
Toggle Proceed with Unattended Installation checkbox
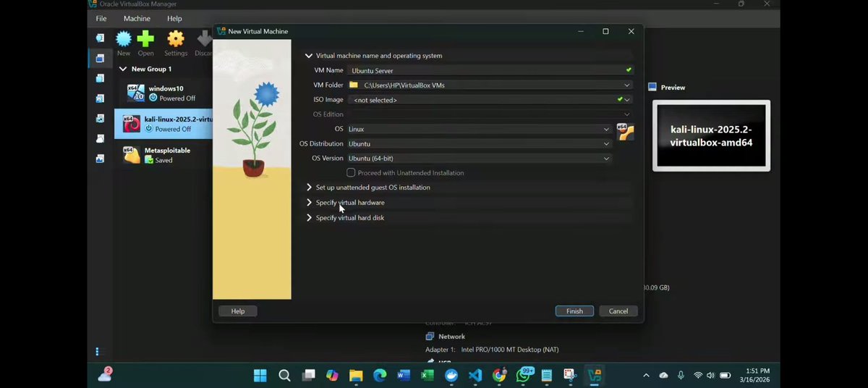[x=351, y=173]
